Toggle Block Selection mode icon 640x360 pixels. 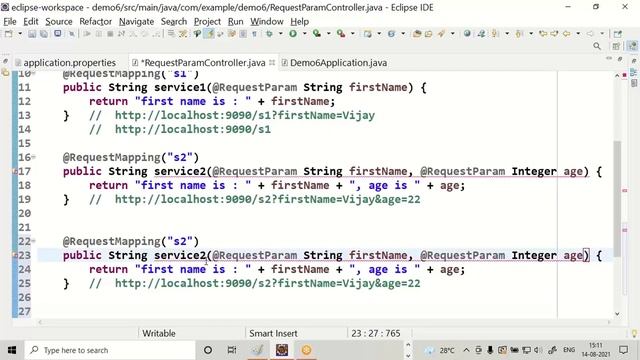click(x=242, y=34)
